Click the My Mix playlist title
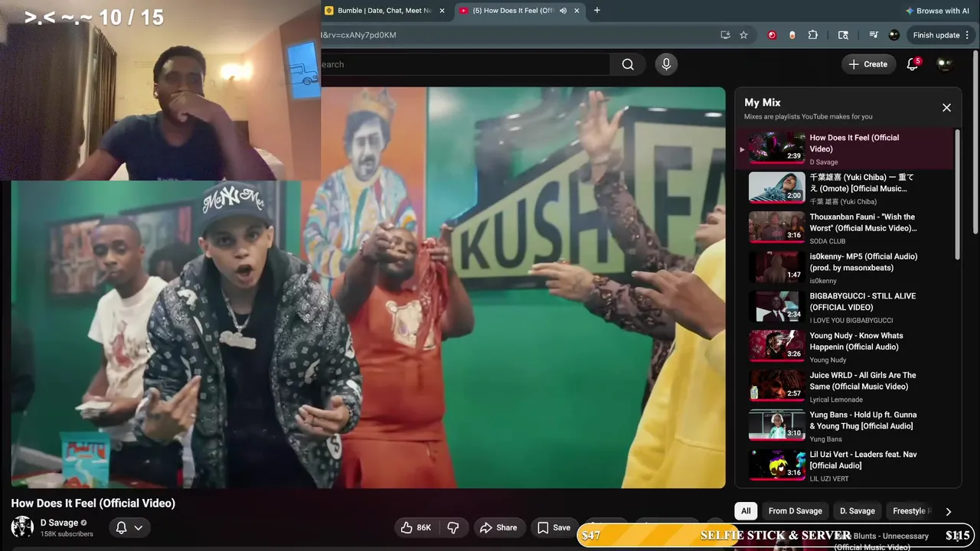This screenshot has height=551, width=980. coord(762,103)
